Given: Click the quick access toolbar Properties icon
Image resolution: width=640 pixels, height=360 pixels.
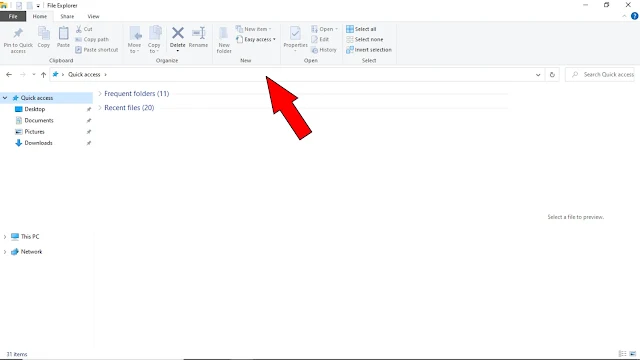Looking at the screenshot, I should tap(19, 6).
